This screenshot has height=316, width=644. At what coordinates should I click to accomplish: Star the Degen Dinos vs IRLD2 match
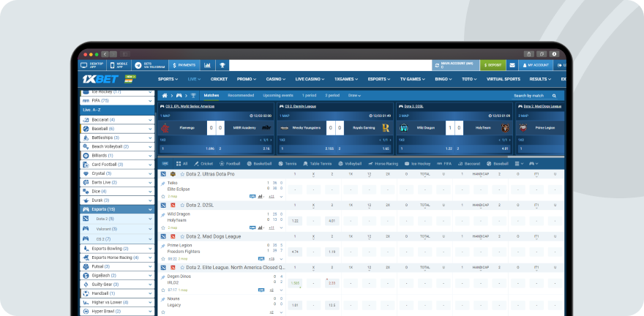(x=163, y=290)
